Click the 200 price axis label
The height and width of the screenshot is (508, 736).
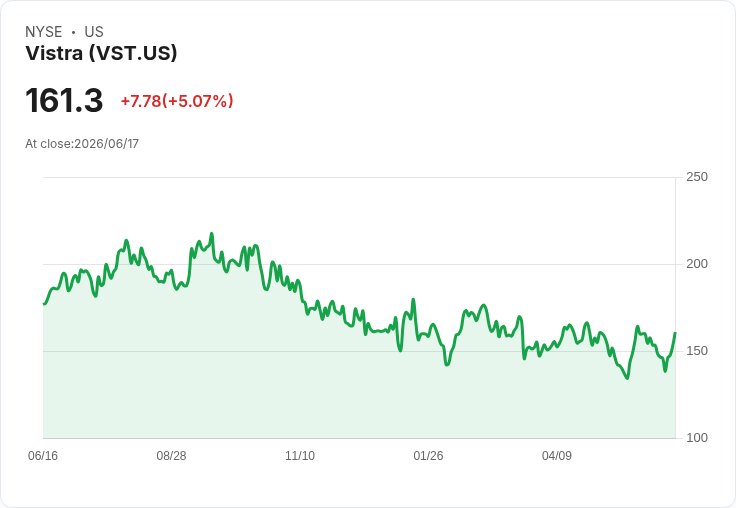pos(697,264)
